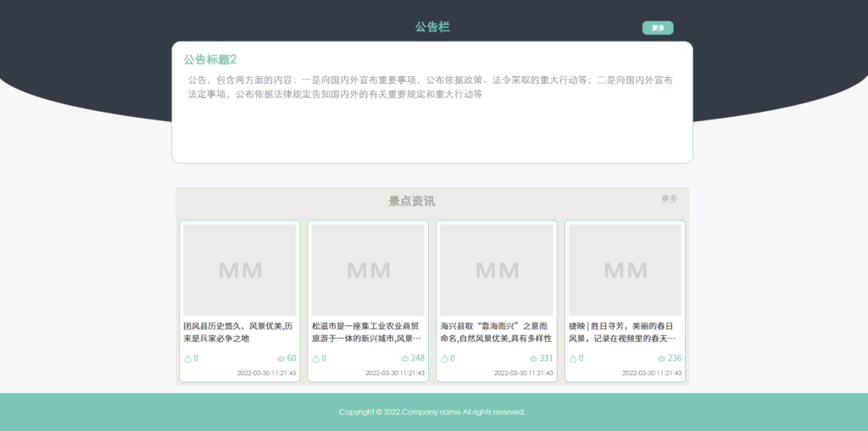This screenshot has height=431, width=868.
Task: Click the Copyright © 2022 footer text
Action: coord(432,412)
